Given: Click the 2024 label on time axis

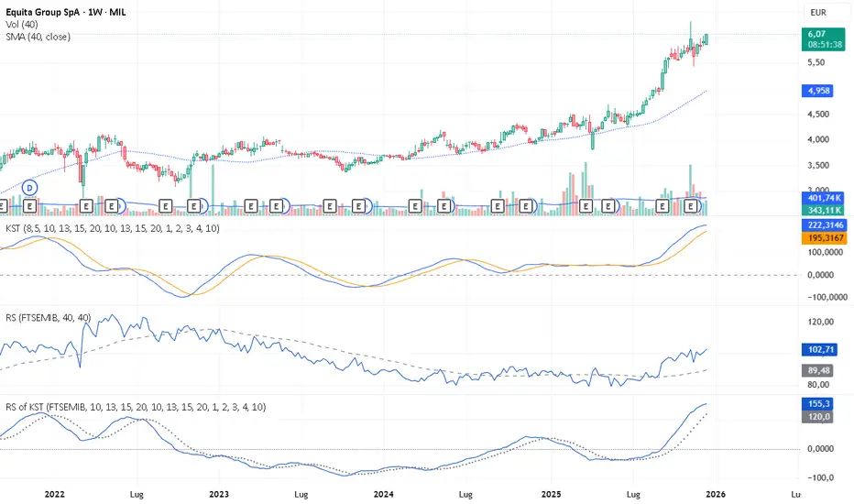Looking at the screenshot, I should [383, 494].
